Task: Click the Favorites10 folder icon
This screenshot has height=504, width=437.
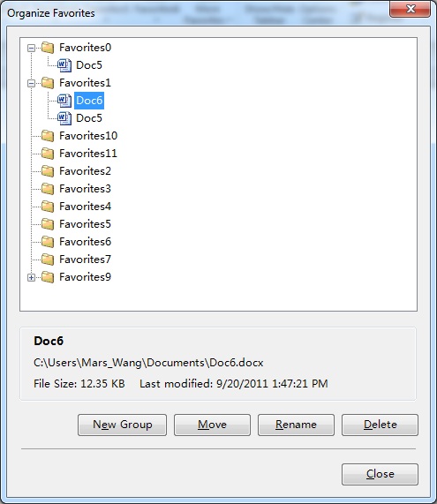Action: [x=48, y=136]
